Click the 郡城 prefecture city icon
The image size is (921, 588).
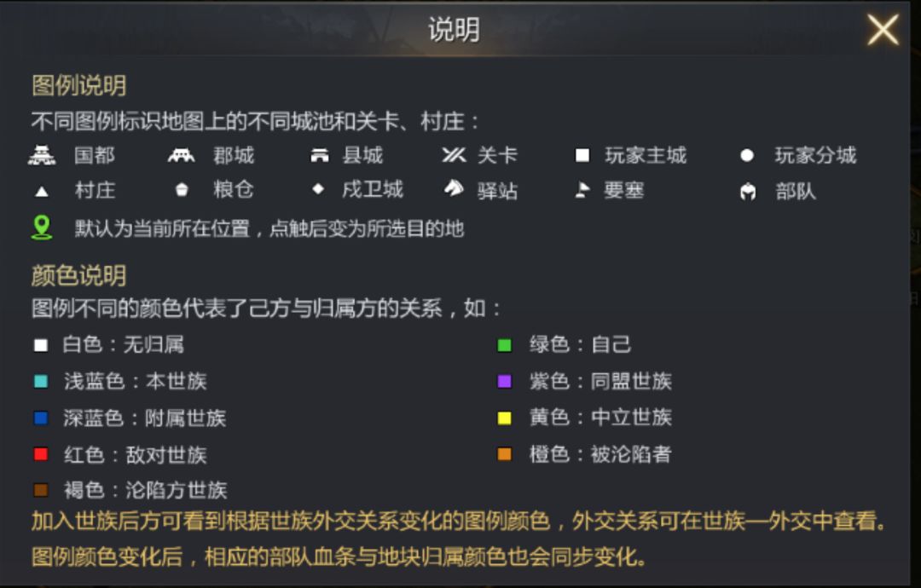coord(181,155)
